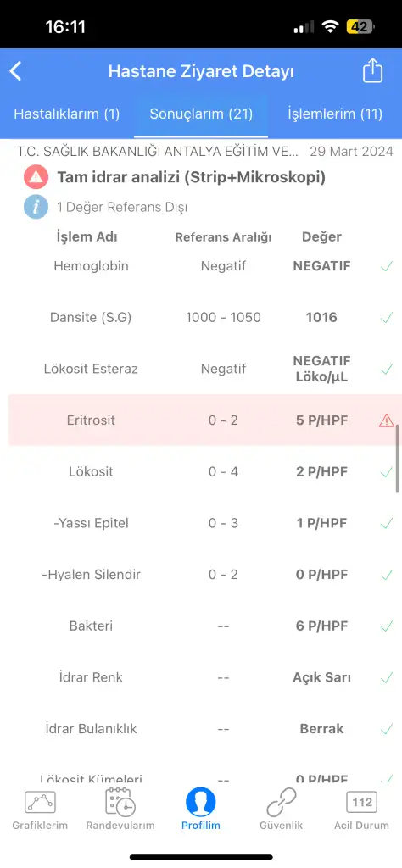The image size is (402, 868).
Task: Open Acil Durum 112 icon
Action: (x=361, y=802)
